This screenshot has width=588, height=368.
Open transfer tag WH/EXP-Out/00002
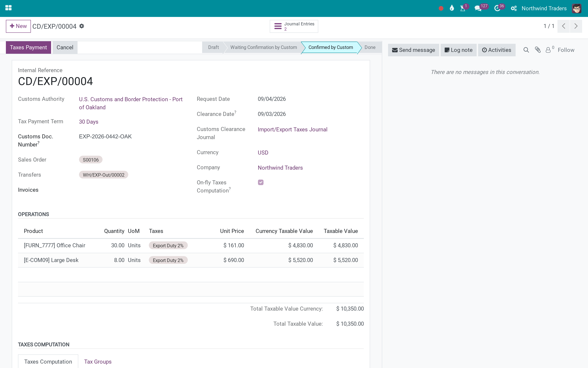pyautogui.click(x=103, y=175)
